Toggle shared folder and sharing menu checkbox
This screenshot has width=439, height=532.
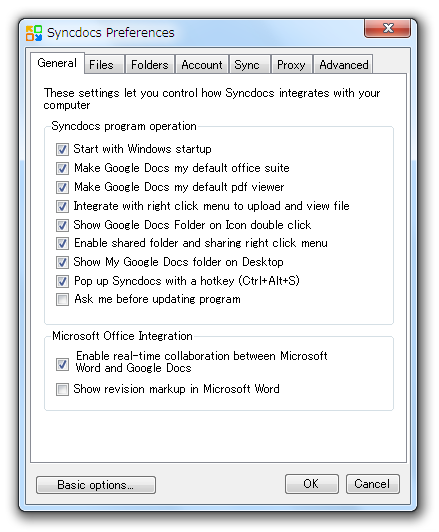pyautogui.click(x=62, y=243)
